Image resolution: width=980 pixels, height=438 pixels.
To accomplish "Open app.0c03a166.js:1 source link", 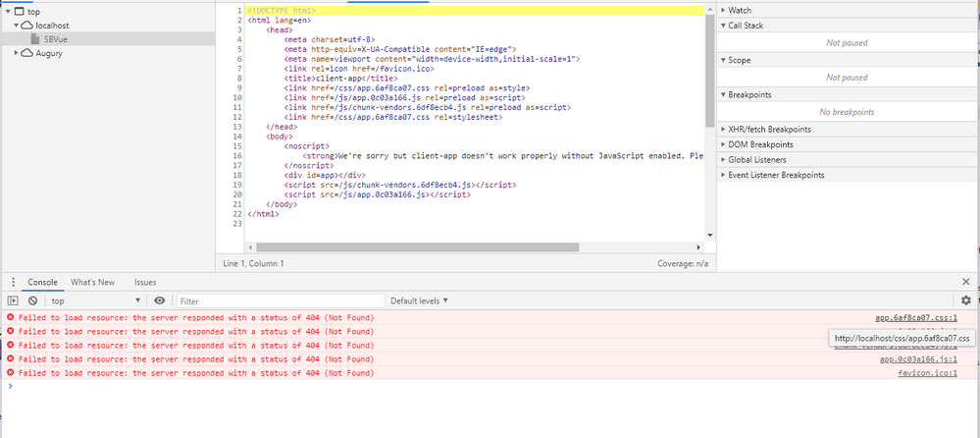I will point(918,359).
